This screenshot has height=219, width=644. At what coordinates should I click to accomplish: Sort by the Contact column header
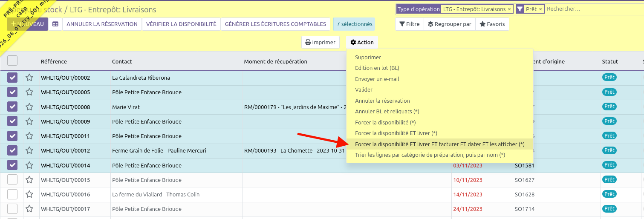[122, 61]
